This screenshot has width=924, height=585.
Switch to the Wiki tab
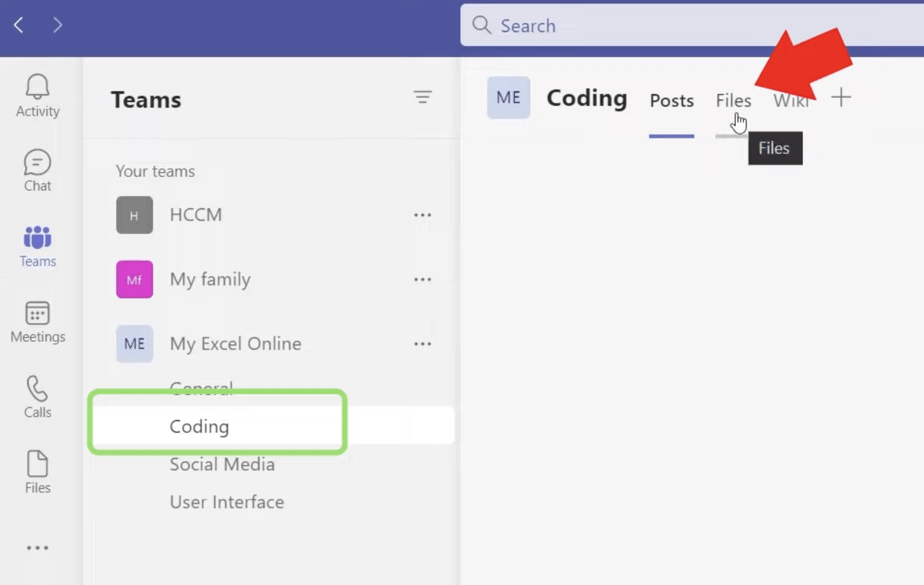pos(791,101)
